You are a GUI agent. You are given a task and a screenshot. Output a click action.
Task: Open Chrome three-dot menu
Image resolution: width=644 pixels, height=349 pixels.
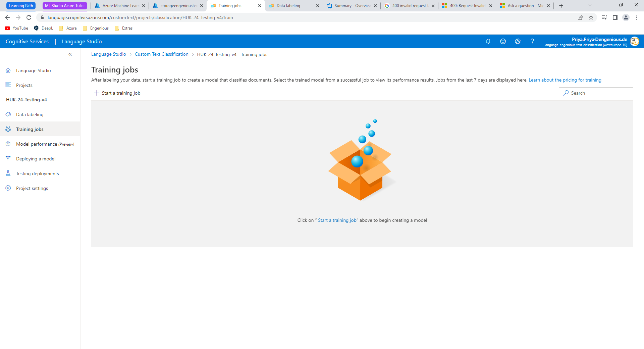coord(637,17)
